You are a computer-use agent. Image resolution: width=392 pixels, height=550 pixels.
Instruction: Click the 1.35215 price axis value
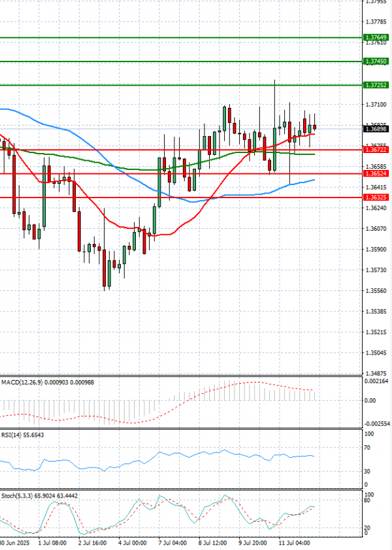[376, 332]
